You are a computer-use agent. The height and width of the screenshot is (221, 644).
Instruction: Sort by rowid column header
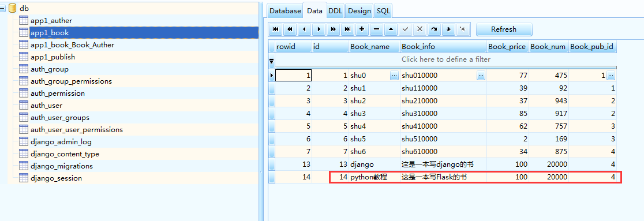(x=293, y=46)
